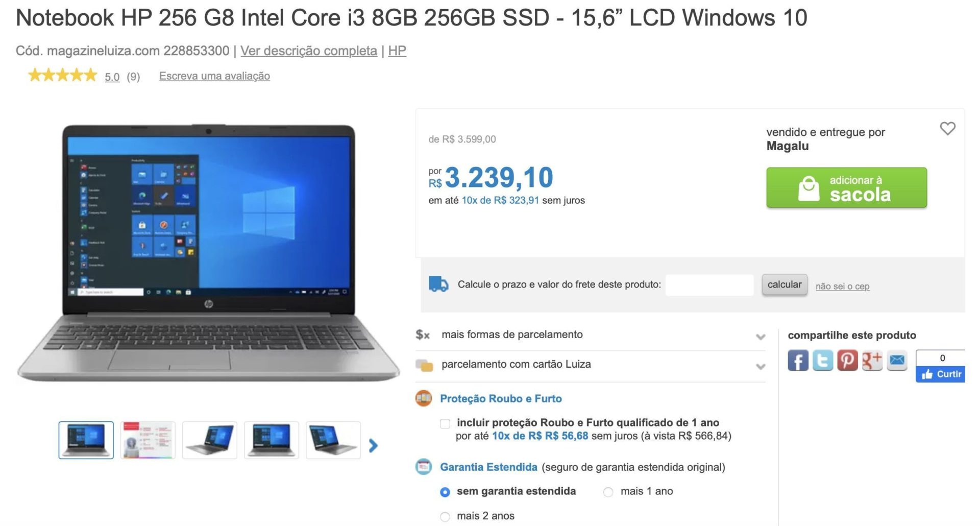The height and width of the screenshot is (526, 980).
Task: Expand mais formas de parcelamento
Action: (591, 335)
